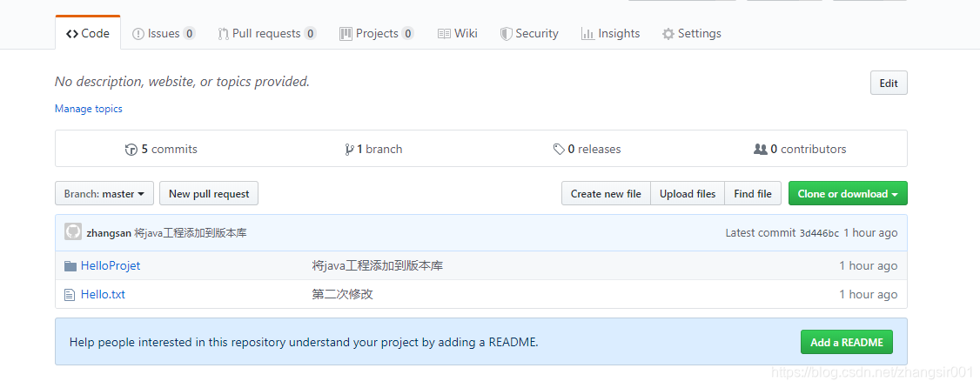View the 1 branch list
The width and height of the screenshot is (980, 388).
[373, 150]
